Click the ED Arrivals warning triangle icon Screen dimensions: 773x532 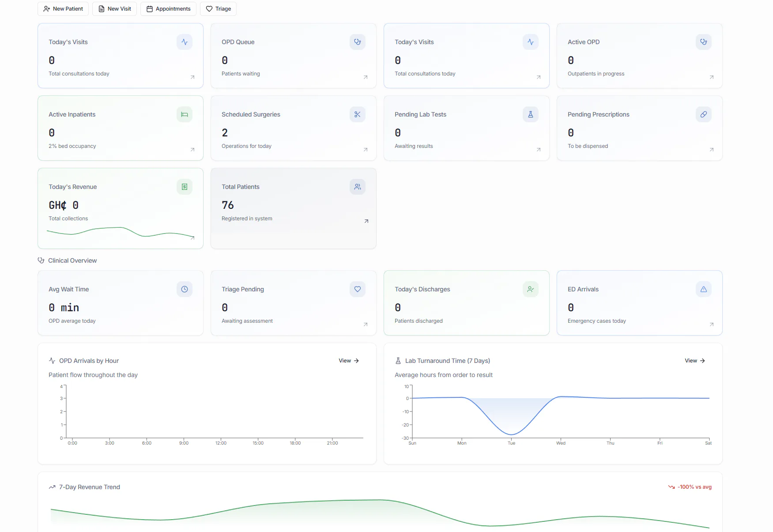(x=704, y=289)
